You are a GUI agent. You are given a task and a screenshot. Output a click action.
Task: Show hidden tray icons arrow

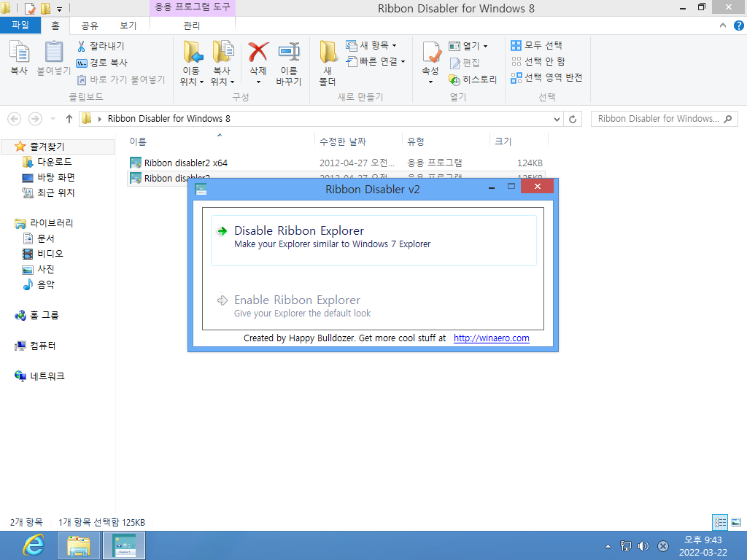tap(608, 546)
